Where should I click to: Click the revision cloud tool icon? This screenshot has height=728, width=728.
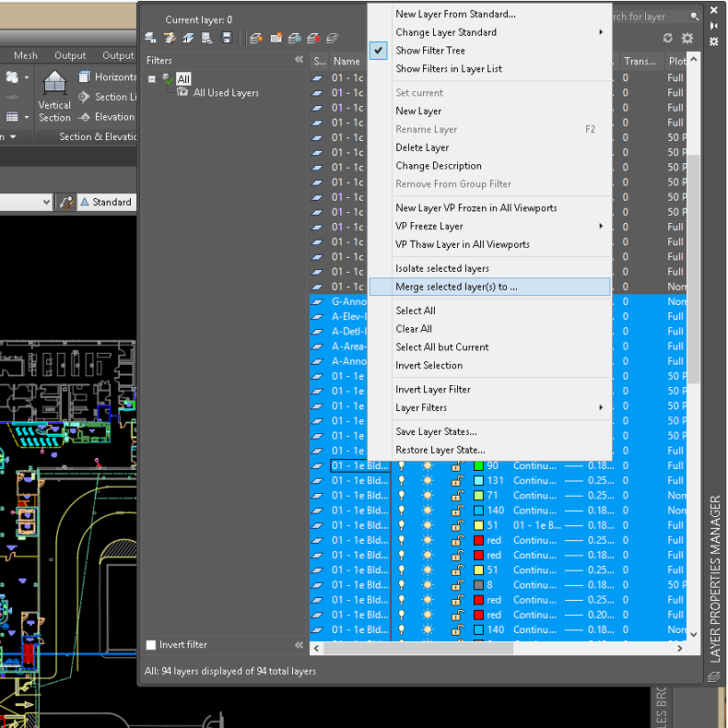(x=12, y=77)
